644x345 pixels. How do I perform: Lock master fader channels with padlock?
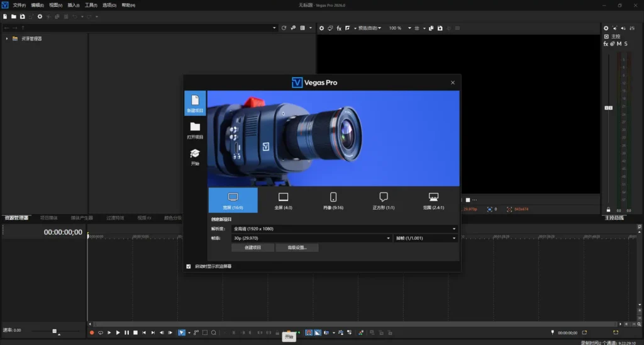coord(608,210)
